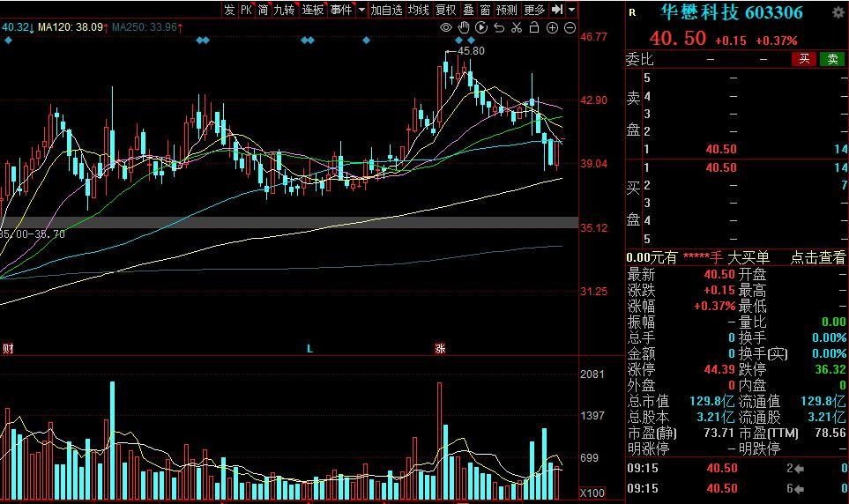849x504 pixels.
Task: Click the 大买单 big order label
Action: pyautogui.click(x=748, y=257)
